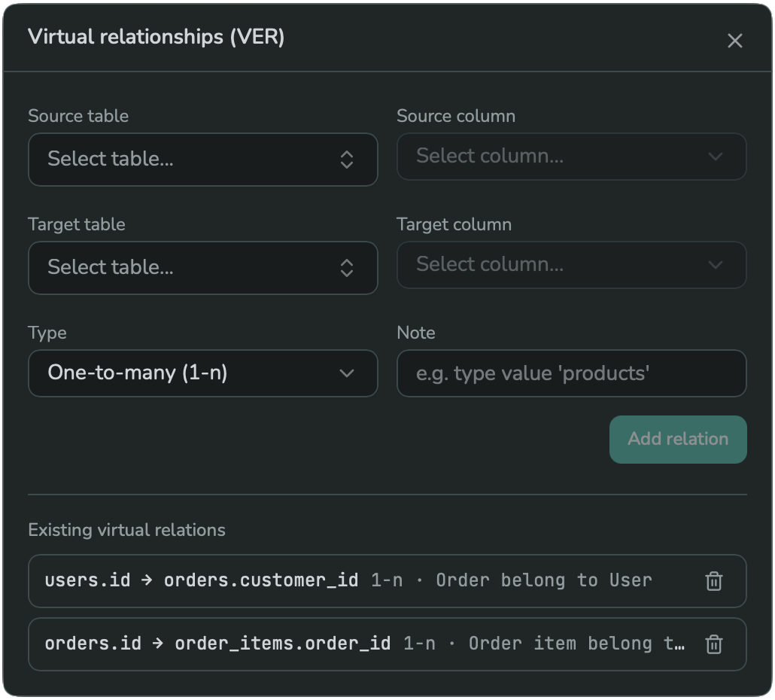Open the Source table selector
Image resolution: width=775 pixels, height=700 pixels.
click(x=202, y=159)
